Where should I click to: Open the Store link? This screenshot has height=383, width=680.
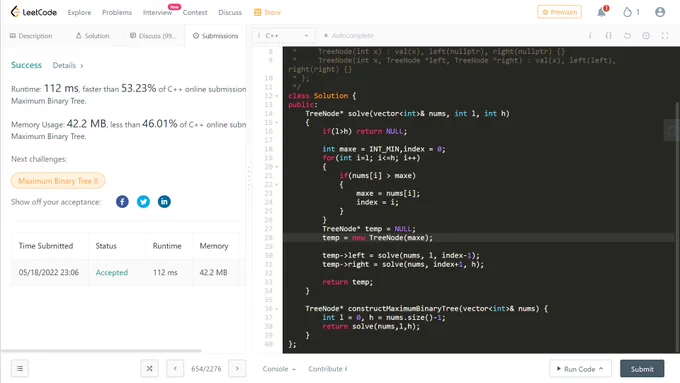pyautogui.click(x=268, y=13)
